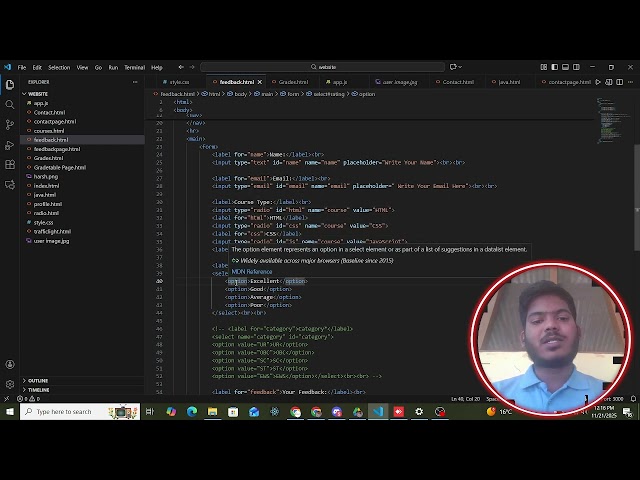Click the remote window icon in status bar
640x480 pixels.
point(7,399)
